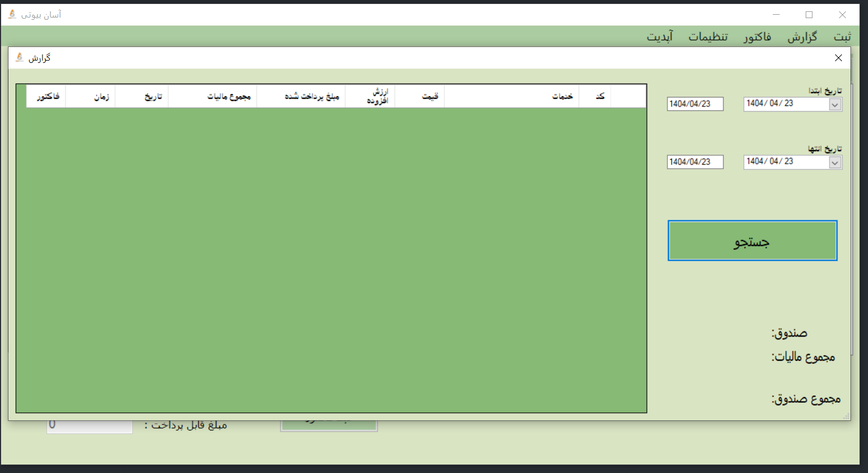Sort by the تاریخ column header
Viewport: 868px width, 473px height.
(x=142, y=96)
